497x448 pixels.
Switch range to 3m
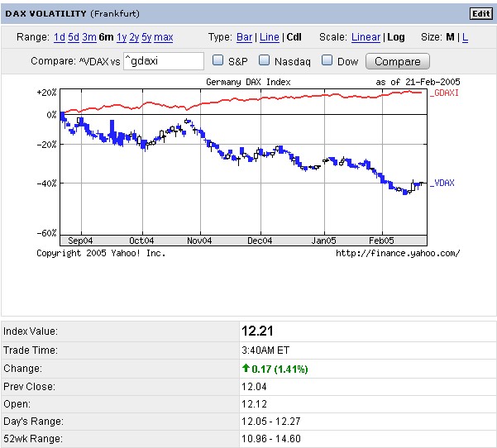pyautogui.click(x=89, y=37)
